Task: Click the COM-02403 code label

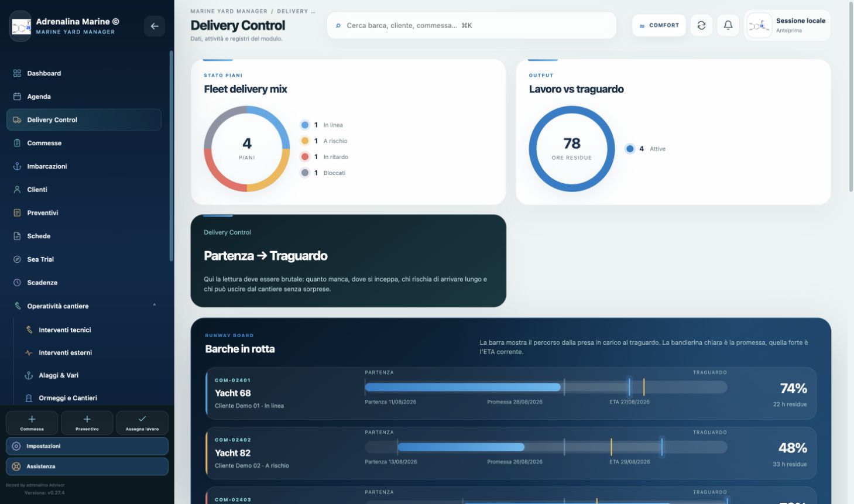Action: click(x=233, y=500)
